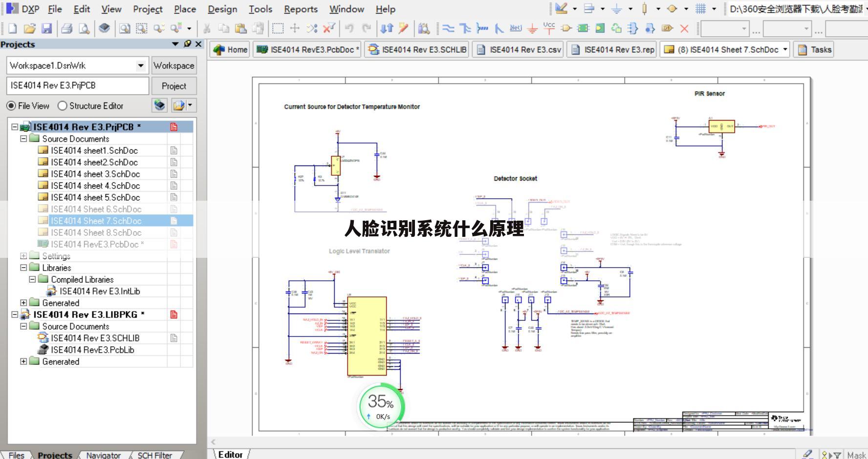Close the Projects panel
868x459 pixels.
click(x=198, y=44)
